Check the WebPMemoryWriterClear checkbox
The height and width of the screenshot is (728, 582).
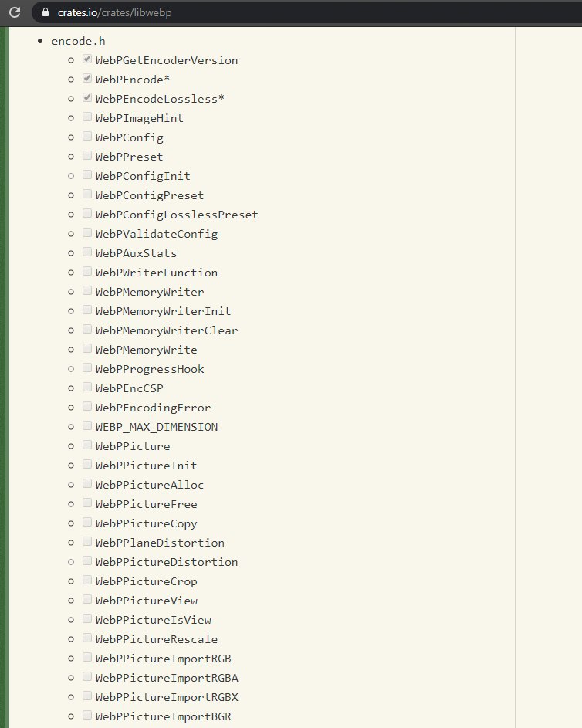[x=87, y=329]
